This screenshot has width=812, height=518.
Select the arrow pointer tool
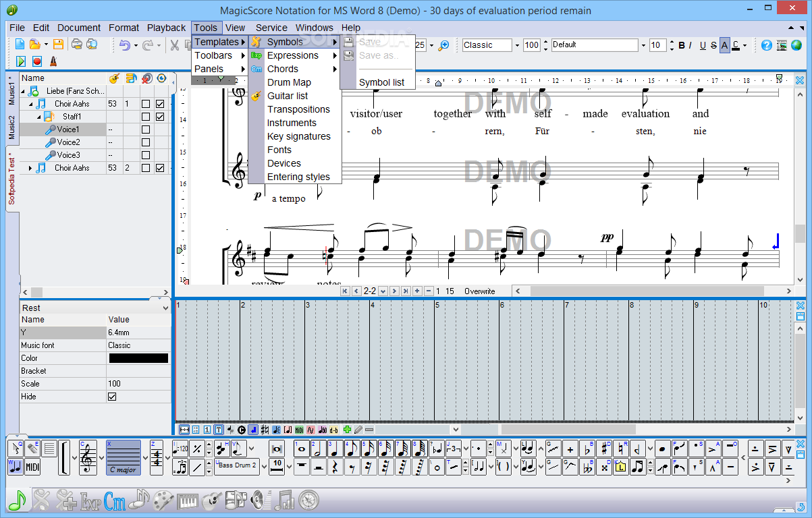coord(15,449)
